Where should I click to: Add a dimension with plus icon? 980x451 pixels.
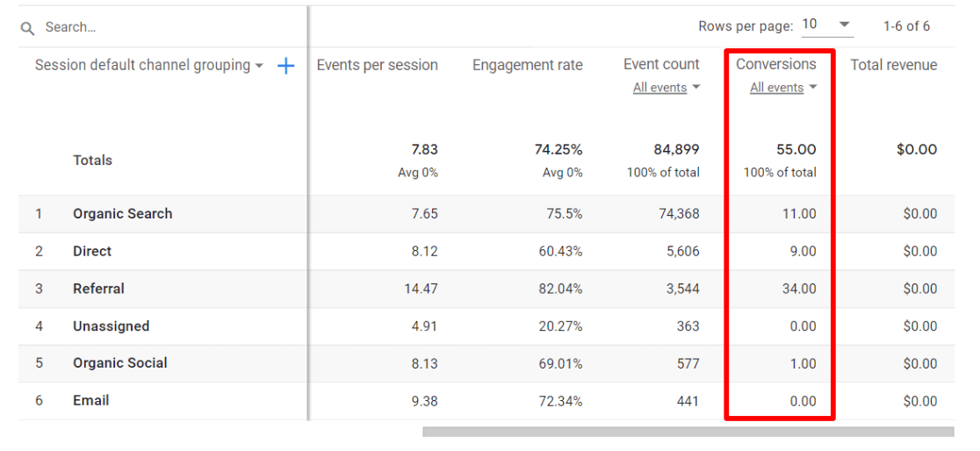point(285,66)
